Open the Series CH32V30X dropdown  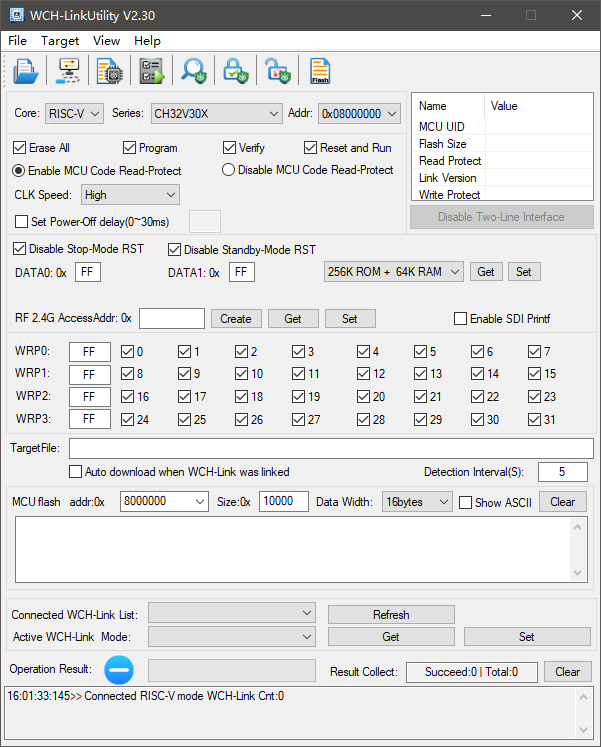pyautogui.click(x=217, y=113)
